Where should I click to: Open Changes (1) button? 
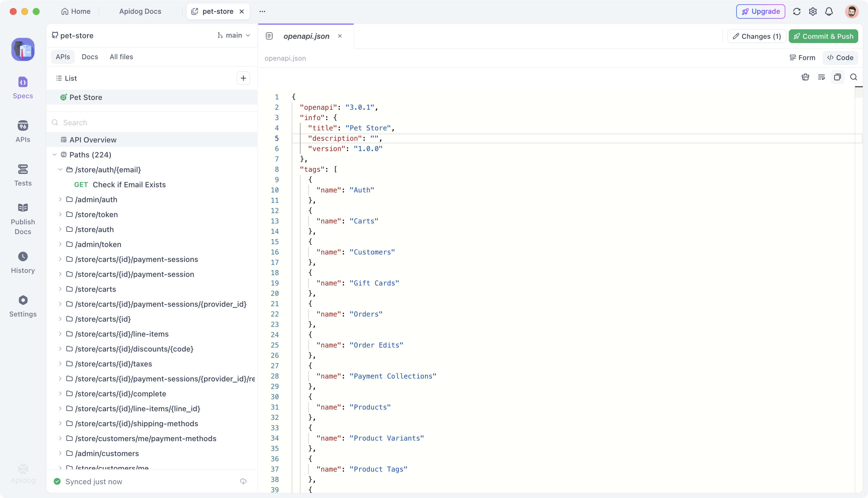(x=757, y=36)
